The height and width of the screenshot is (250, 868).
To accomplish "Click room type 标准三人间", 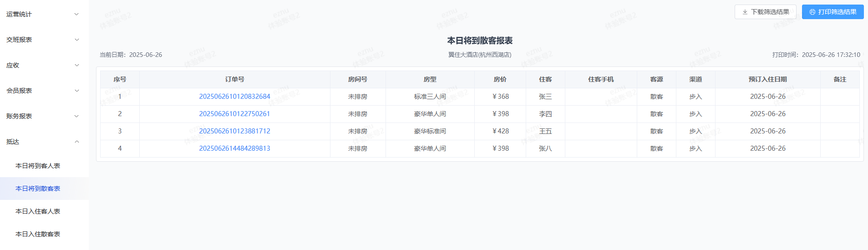I will point(430,97).
